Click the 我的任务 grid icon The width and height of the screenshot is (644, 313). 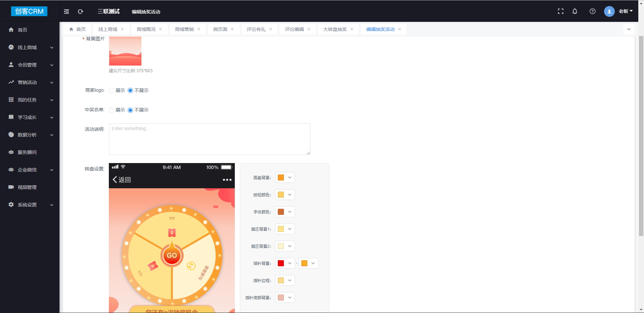(x=11, y=100)
